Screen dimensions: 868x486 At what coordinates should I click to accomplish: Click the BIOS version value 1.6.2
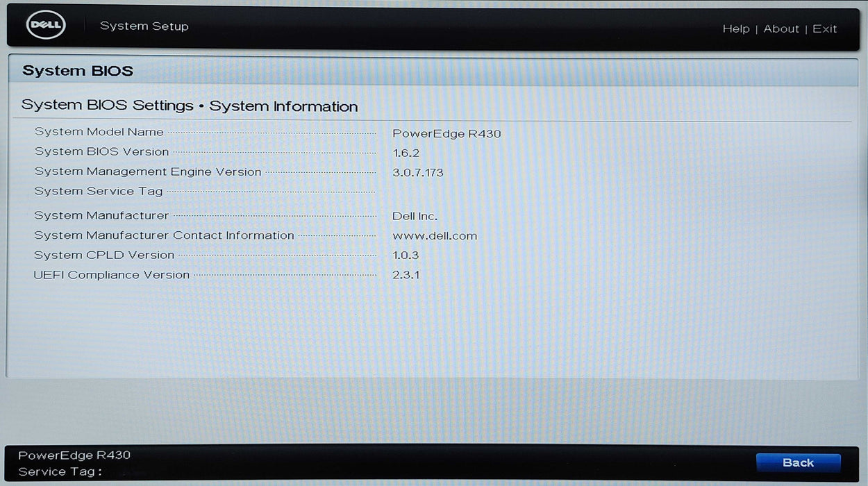(x=406, y=153)
